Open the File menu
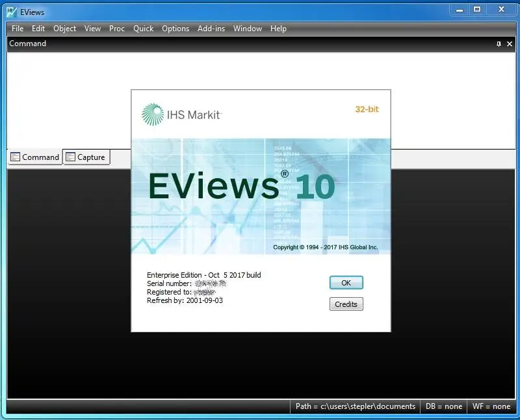520x420 pixels. [18, 29]
